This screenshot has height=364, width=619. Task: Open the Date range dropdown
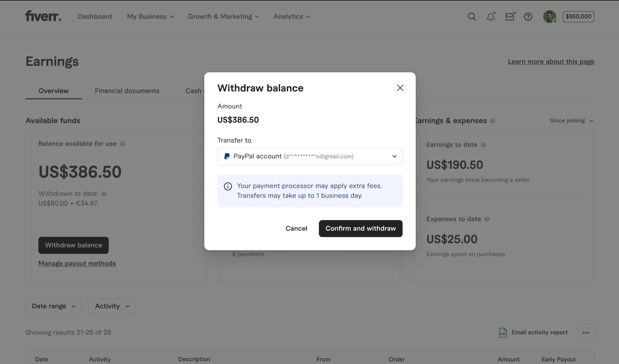point(54,306)
